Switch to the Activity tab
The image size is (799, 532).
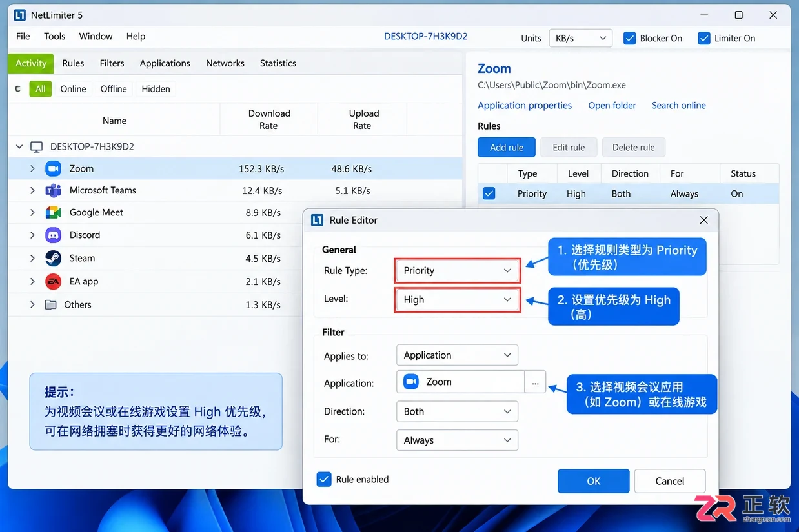tap(31, 63)
